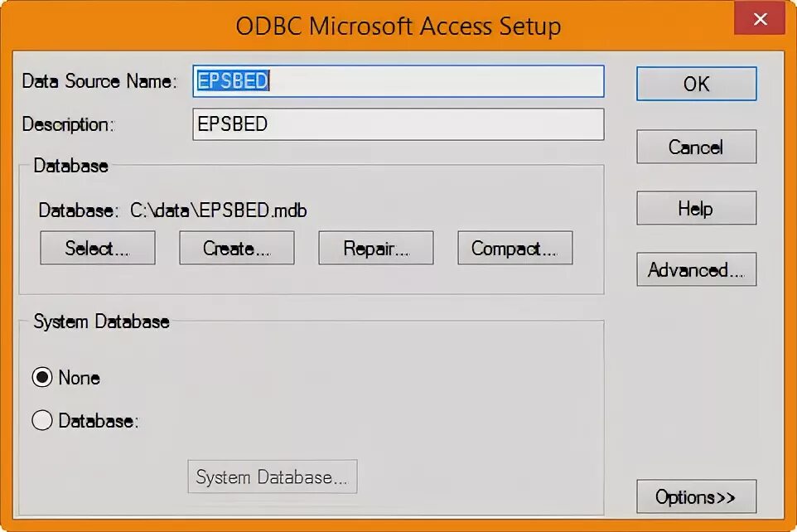This screenshot has width=797, height=532.
Task: Click the ODBC Microsoft Access Setup title bar
Action: (x=398, y=26)
